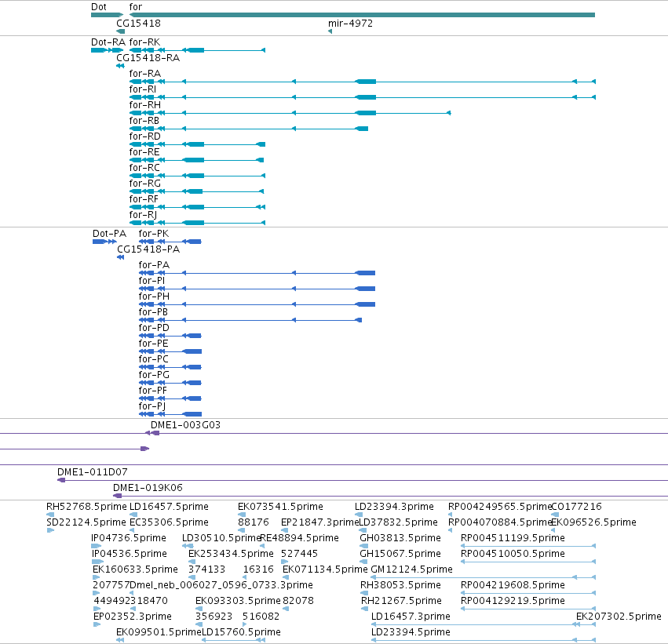
Task: Click the for-PE protein label
Action: (153, 344)
